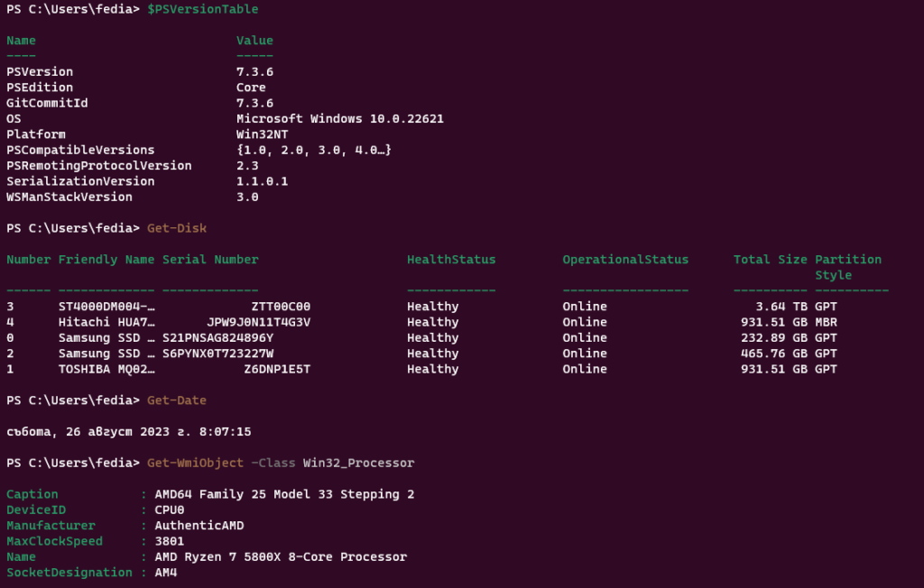Click serial number Z6DNP1E5T

point(277,369)
